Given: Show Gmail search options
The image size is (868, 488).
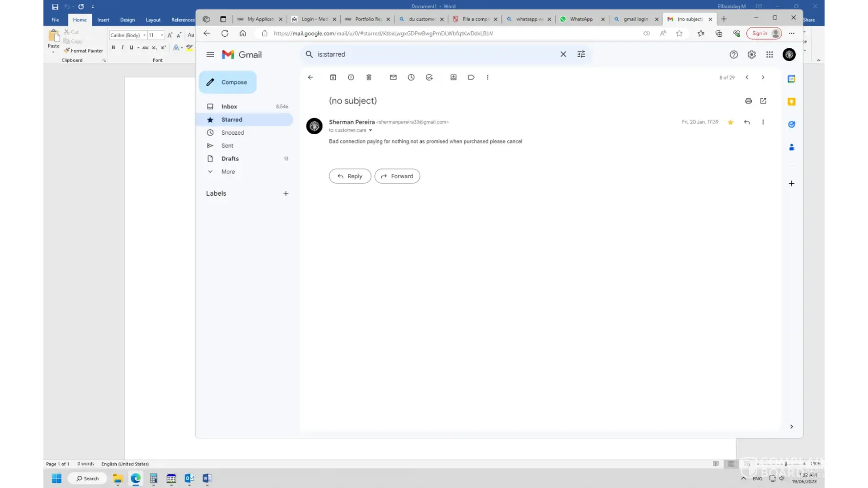Looking at the screenshot, I should click(x=581, y=54).
